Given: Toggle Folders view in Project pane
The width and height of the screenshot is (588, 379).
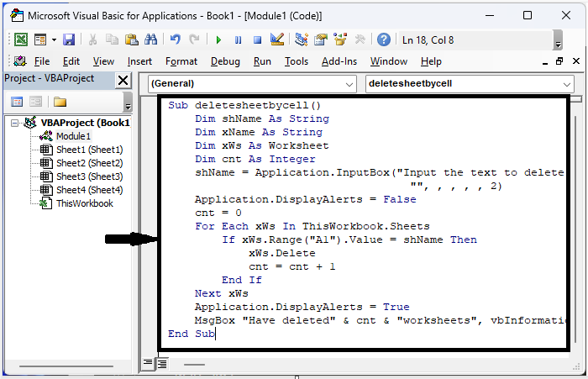Looking at the screenshot, I should [60, 102].
